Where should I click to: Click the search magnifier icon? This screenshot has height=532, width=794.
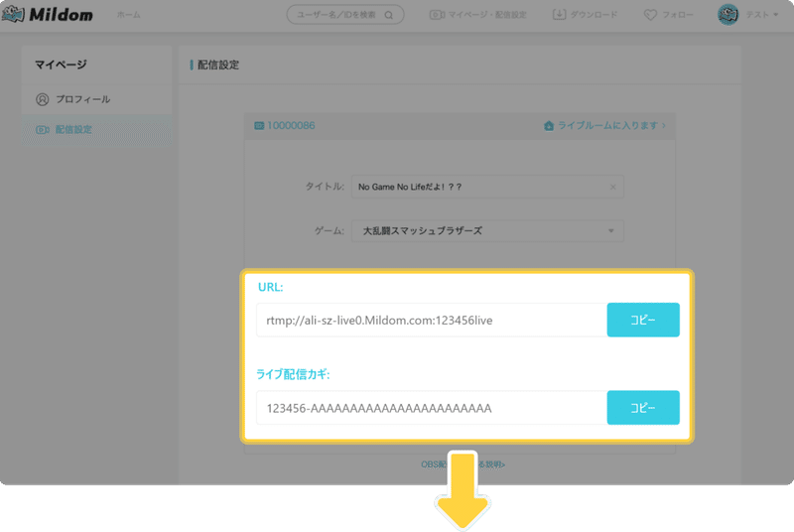tap(389, 15)
